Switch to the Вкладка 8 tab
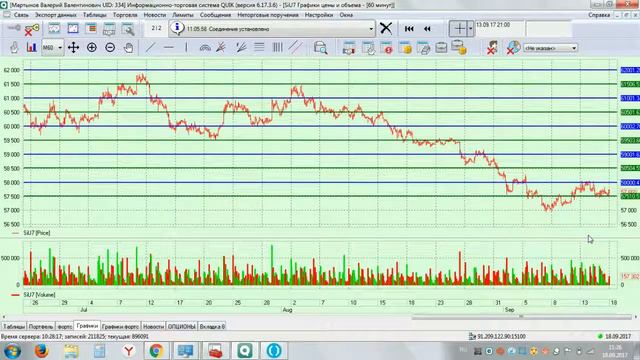The image size is (640, 360). 212,327
